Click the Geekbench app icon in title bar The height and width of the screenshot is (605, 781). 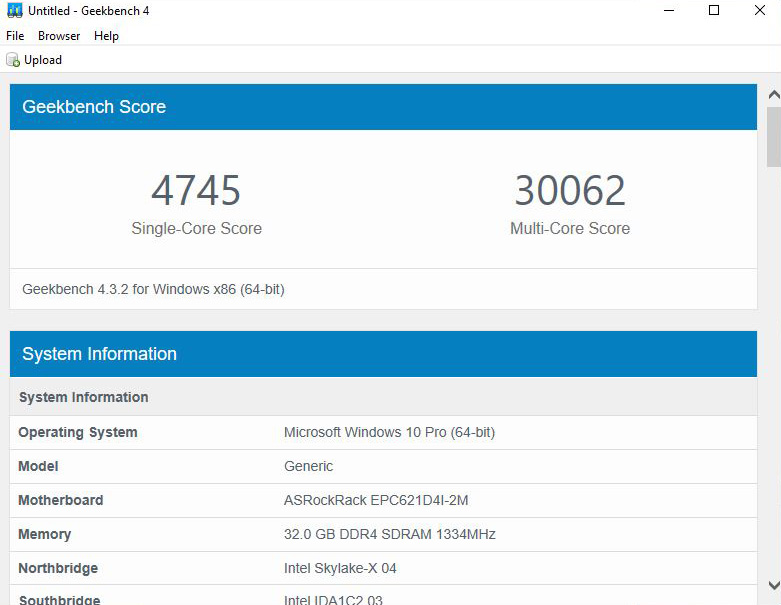point(15,10)
